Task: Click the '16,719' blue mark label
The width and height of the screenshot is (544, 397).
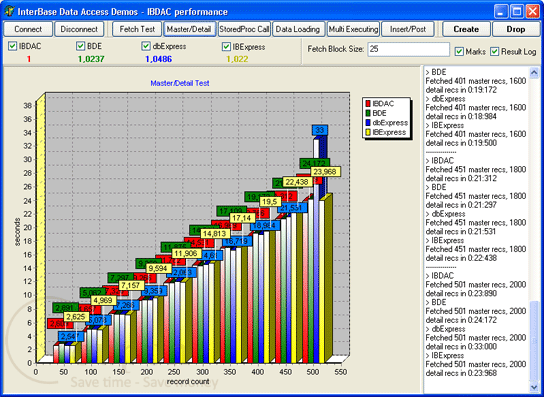Action: (237, 241)
